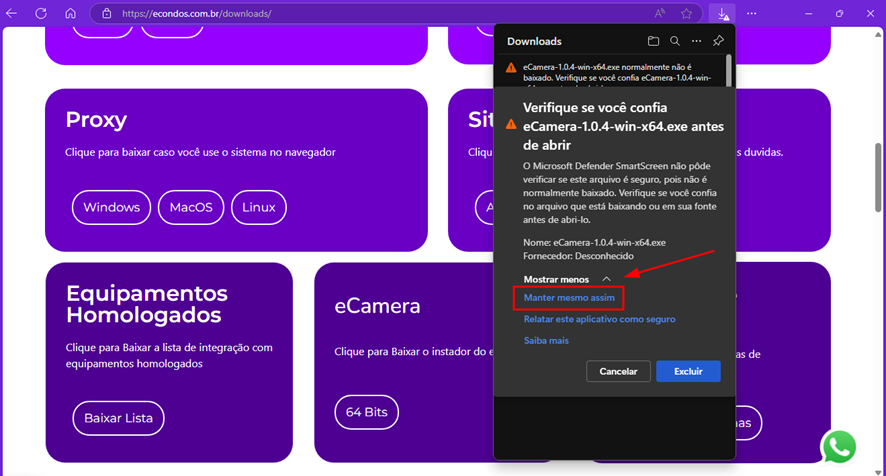Open the browser home page icon
Image resolution: width=886 pixels, height=476 pixels.
coord(70,13)
